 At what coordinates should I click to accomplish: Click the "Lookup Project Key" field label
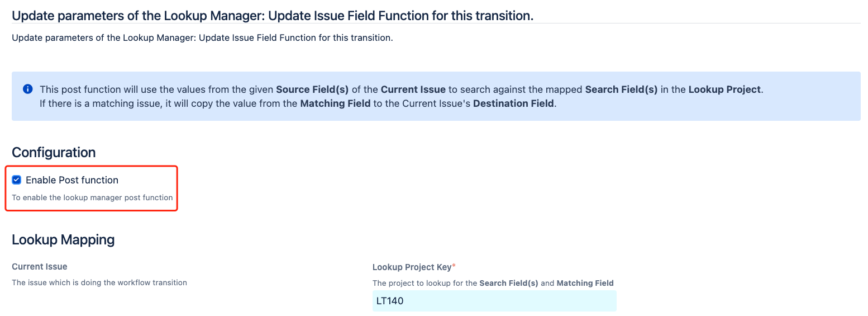[412, 267]
